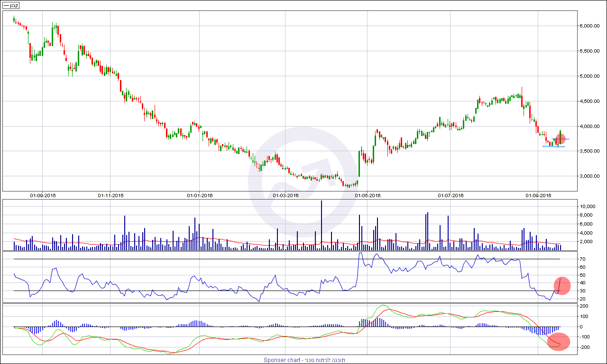Screen dimensions: 607x364
Task: Click the red circle on the MACD crossover
Action: tap(558, 342)
